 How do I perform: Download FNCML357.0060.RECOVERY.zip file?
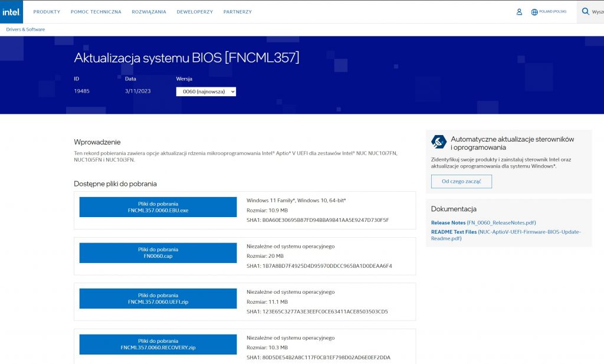coord(157,345)
